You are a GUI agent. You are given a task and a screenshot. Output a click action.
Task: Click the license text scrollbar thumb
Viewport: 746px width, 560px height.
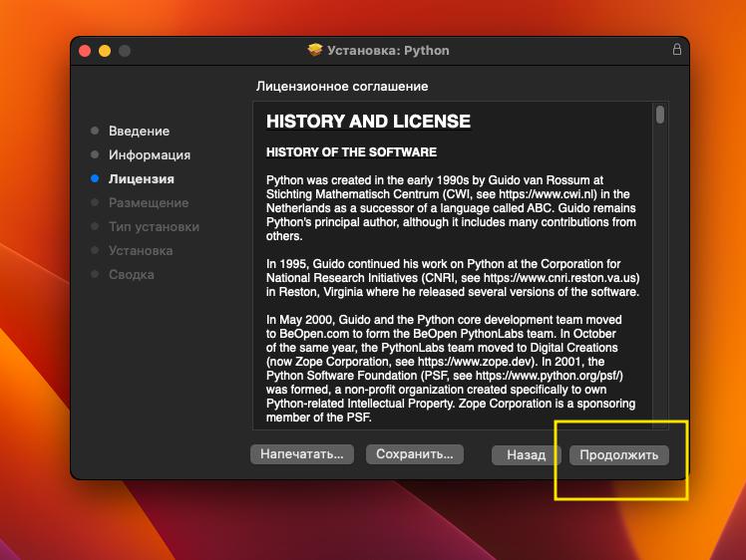[660, 115]
